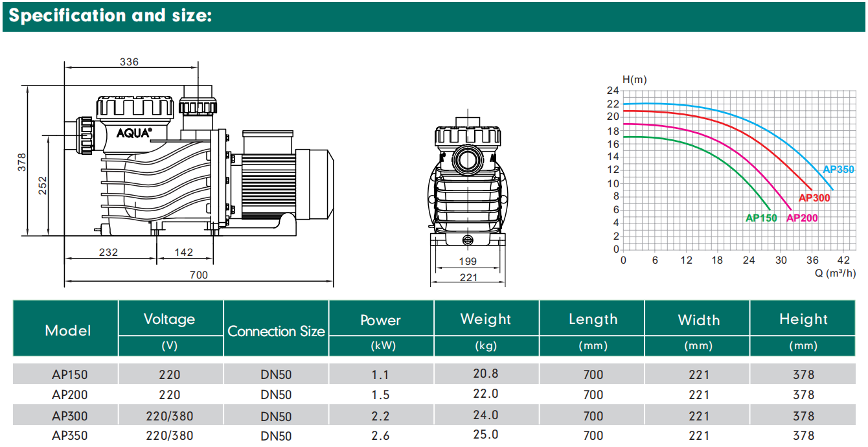Screen dimensions: 868x447
Task: Click the magenta AP200 curve label
Action: pyautogui.click(x=802, y=218)
